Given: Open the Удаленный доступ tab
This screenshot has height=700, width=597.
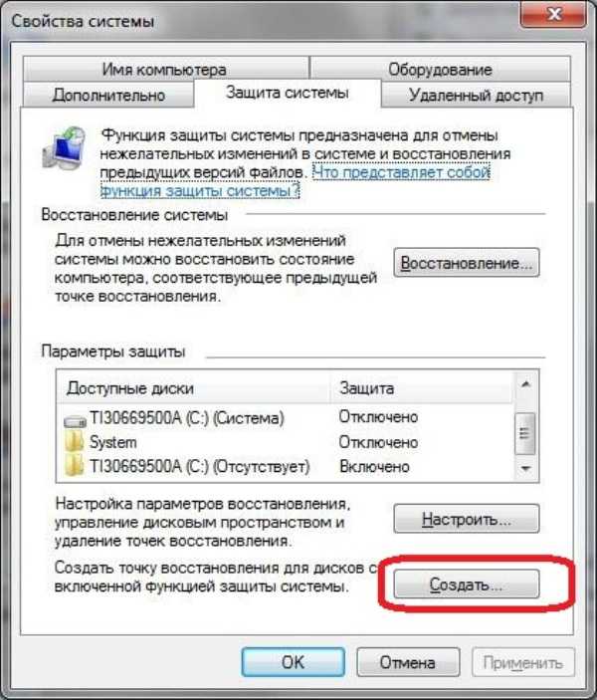Looking at the screenshot, I should click(476, 95).
